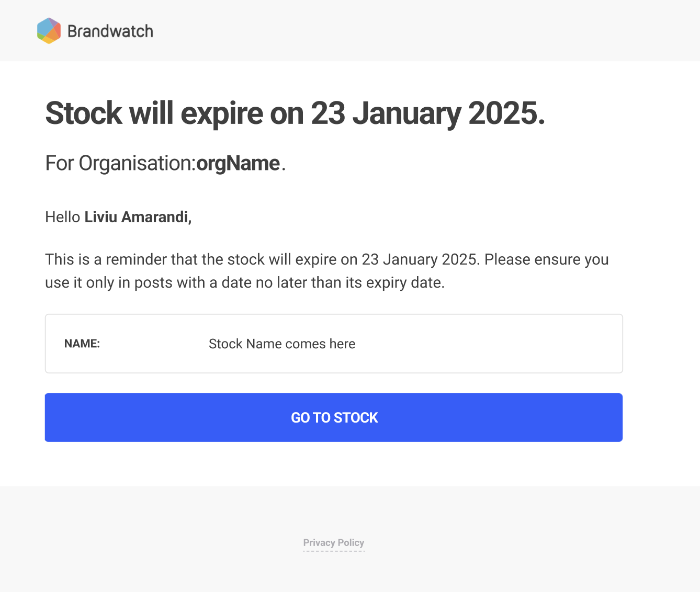Click the "For Organisation:" label text
Viewport: 700px width, 592px height.
120,163
